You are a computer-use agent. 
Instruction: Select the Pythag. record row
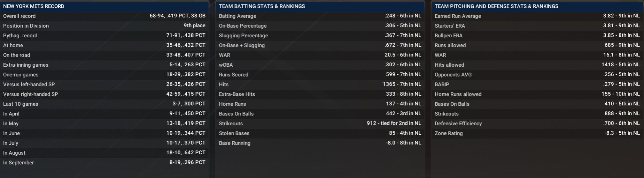point(104,36)
